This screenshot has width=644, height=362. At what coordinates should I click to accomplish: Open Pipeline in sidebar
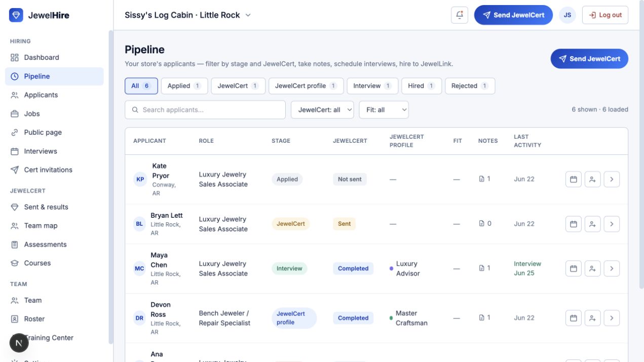point(54,76)
